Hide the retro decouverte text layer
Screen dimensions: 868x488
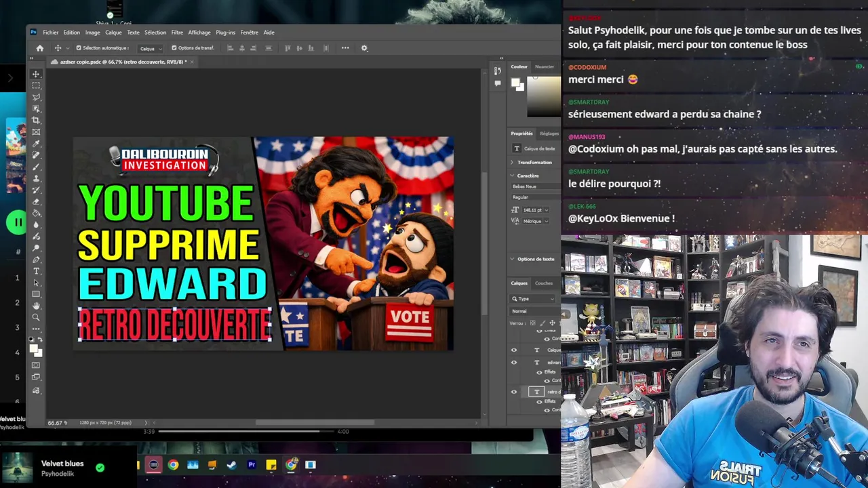(x=513, y=392)
